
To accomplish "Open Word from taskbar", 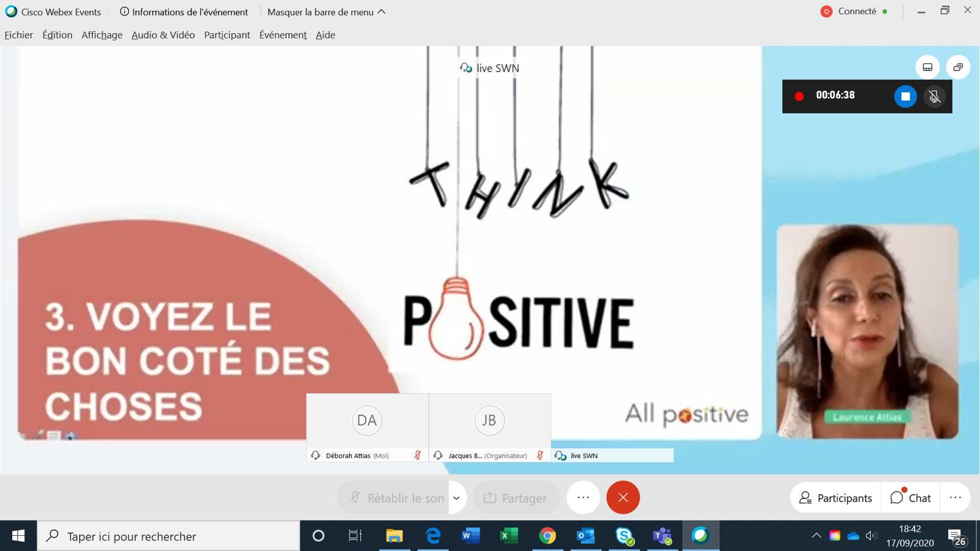I will click(470, 536).
